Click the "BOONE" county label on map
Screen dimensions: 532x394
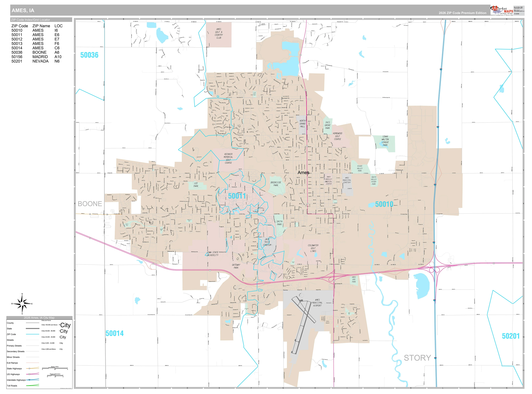[90, 204]
